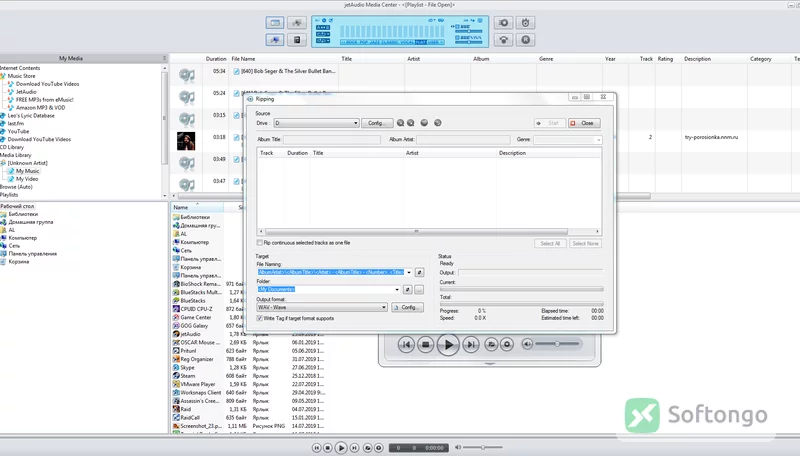Select 'Корзина' in the lower folder tree

tap(18, 262)
